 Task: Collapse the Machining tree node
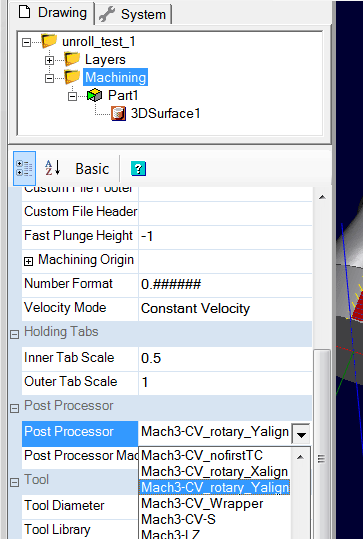pyautogui.click(x=50, y=78)
